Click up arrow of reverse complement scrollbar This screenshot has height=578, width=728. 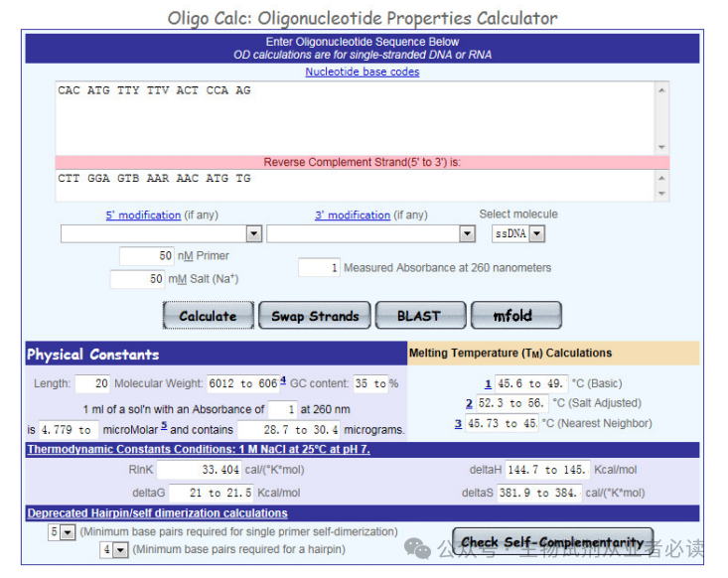[662, 178]
